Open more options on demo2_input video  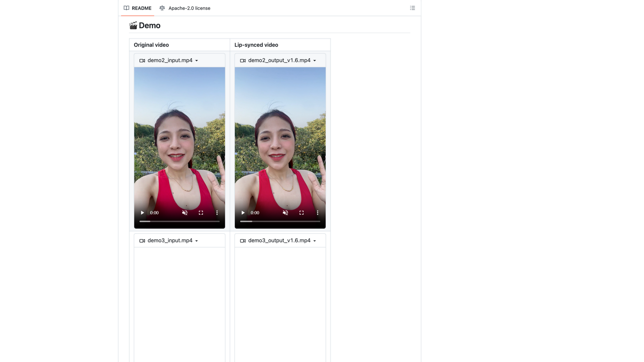[x=217, y=213]
